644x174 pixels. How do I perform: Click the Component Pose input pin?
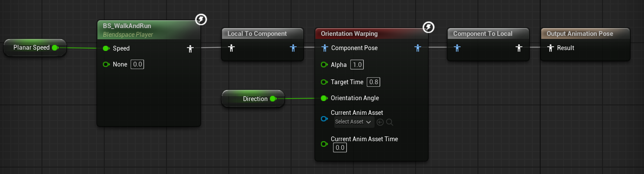click(325, 48)
